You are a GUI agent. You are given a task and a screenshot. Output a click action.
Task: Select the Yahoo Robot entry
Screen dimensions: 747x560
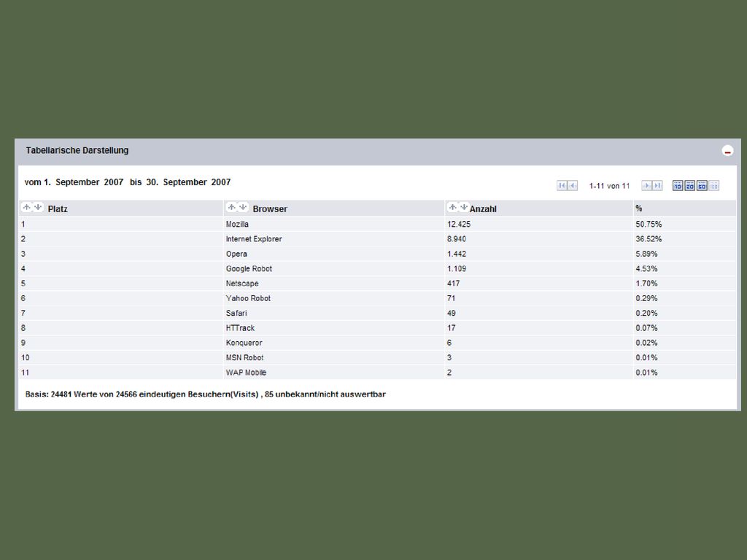point(248,298)
